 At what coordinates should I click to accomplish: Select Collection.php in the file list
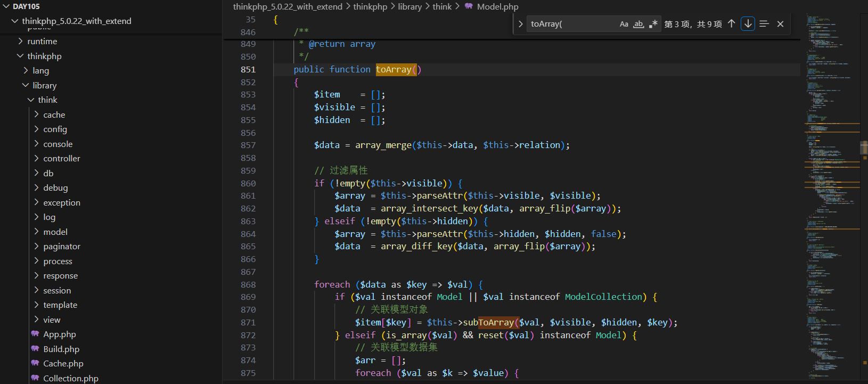[x=70, y=378]
